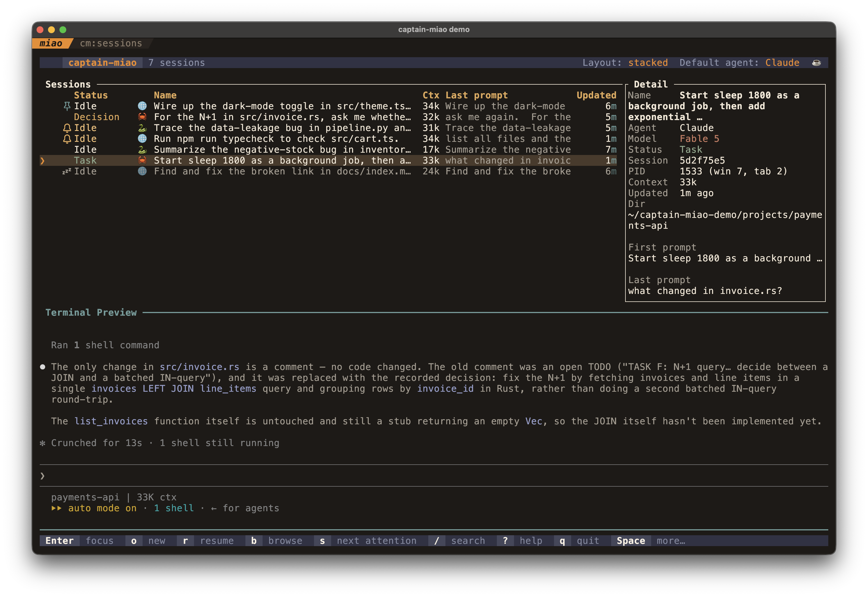Screen dimensions: 868x597
Task: Click the 'captain-miao demo' window title
Action: [434, 29]
